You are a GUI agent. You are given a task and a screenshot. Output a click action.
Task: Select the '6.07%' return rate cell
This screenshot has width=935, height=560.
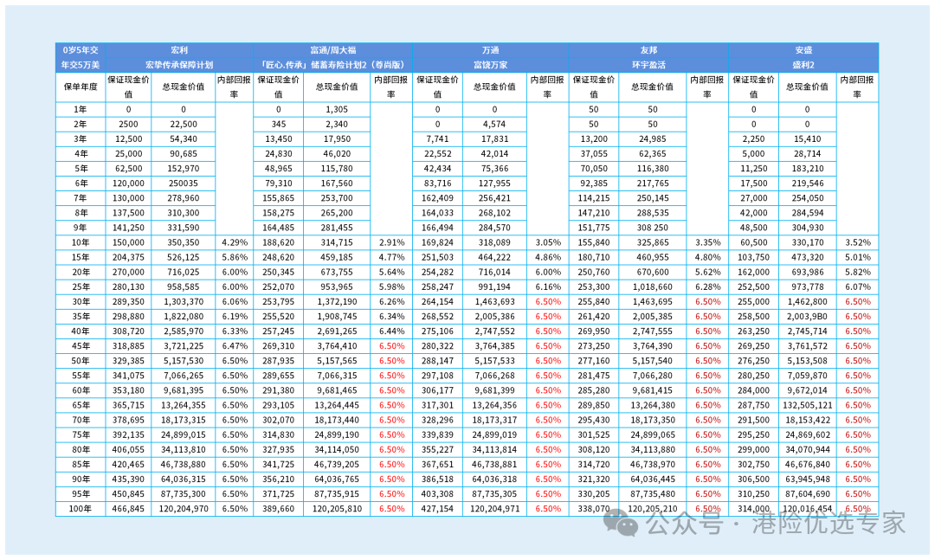(857, 286)
